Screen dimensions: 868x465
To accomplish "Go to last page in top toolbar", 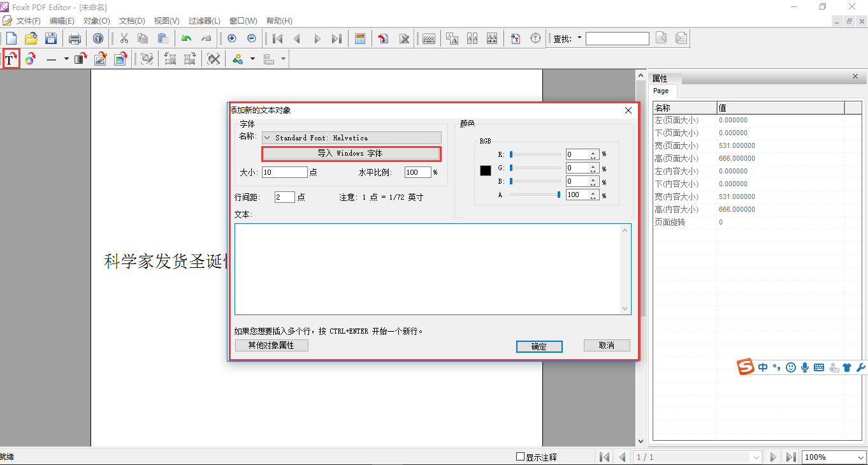I will (336, 38).
